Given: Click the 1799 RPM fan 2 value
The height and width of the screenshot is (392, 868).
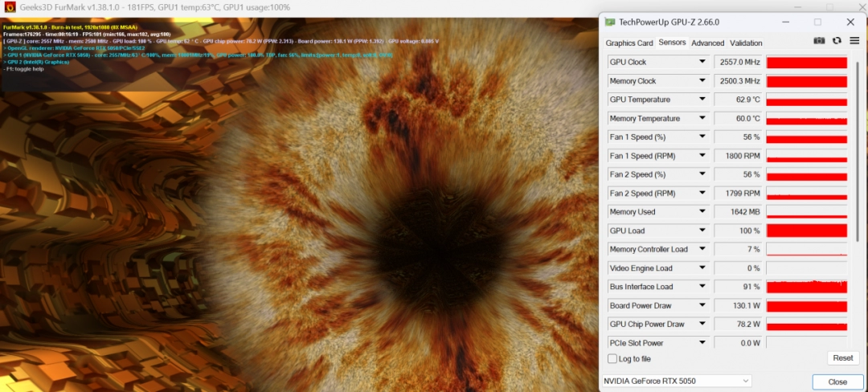Looking at the screenshot, I should click(x=739, y=193).
